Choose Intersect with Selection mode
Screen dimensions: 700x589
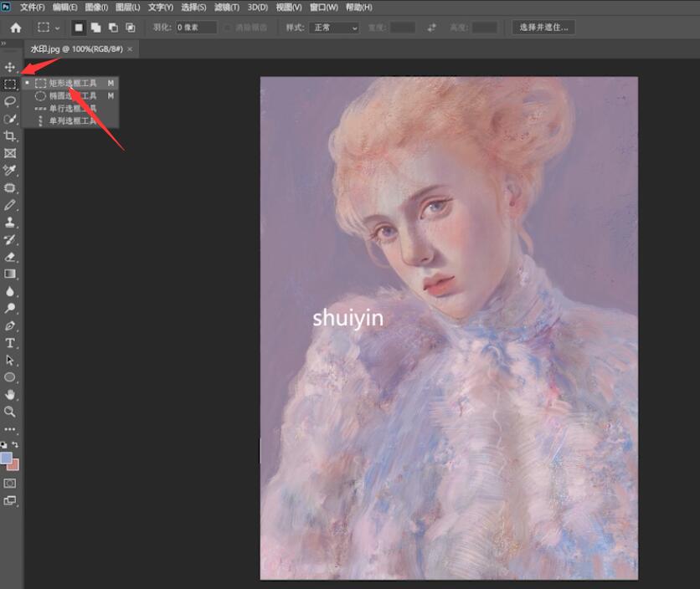coord(131,28)
